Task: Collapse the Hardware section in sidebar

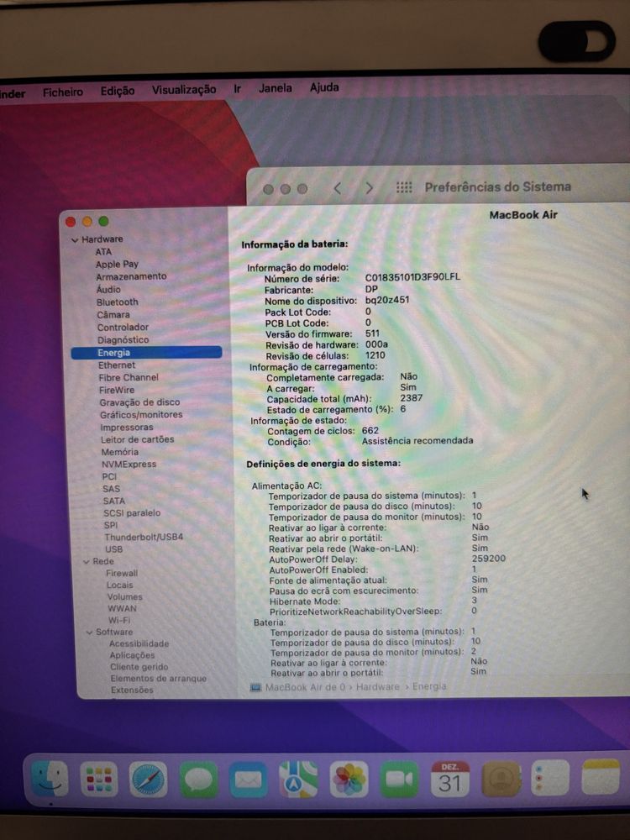Action: coord(75,240)
